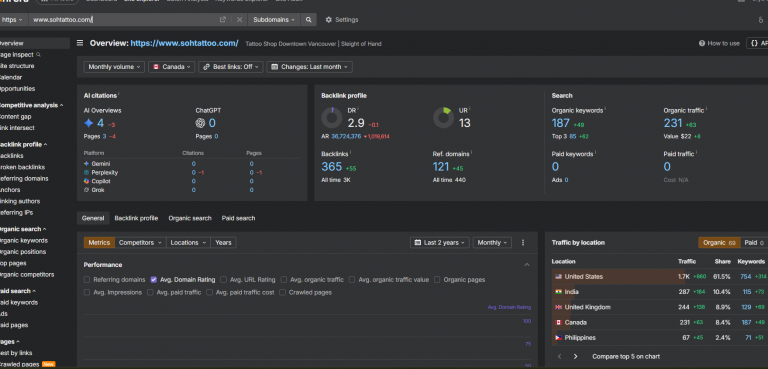
Task: Select the Years chart tab
Action: pos(223,243)
